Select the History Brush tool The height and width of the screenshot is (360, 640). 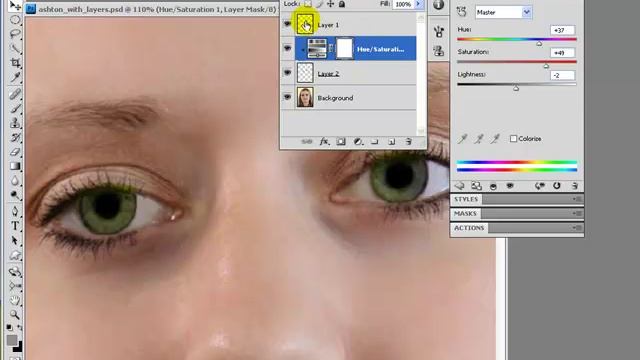(15, 137)
